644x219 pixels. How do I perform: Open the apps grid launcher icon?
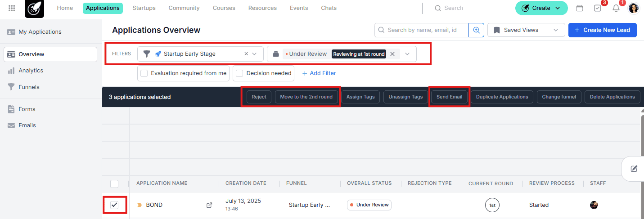point(12,8)
